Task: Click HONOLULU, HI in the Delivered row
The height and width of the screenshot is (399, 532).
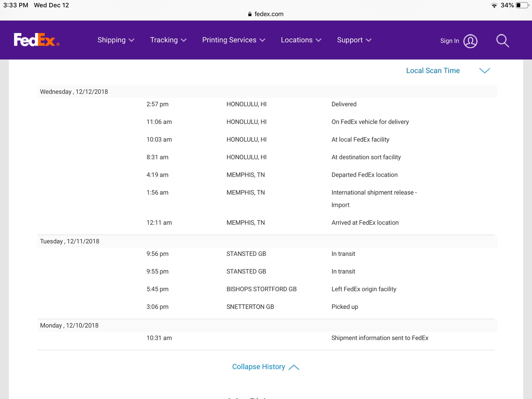Action: point(247,104)
